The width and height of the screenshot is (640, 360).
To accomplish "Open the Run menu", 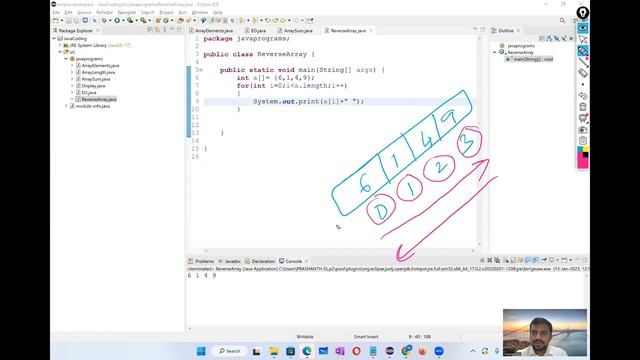I will [182, 12].
